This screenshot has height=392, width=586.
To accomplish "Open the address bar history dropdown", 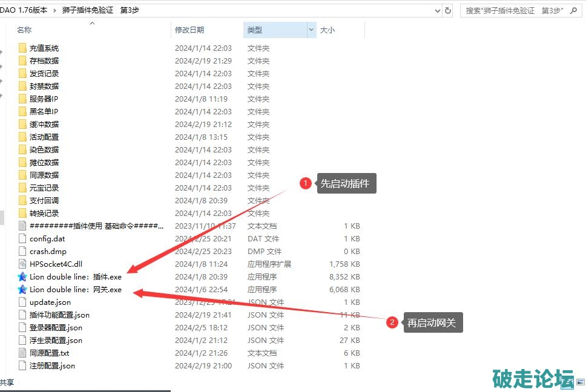I will click(x=438, y=11).
